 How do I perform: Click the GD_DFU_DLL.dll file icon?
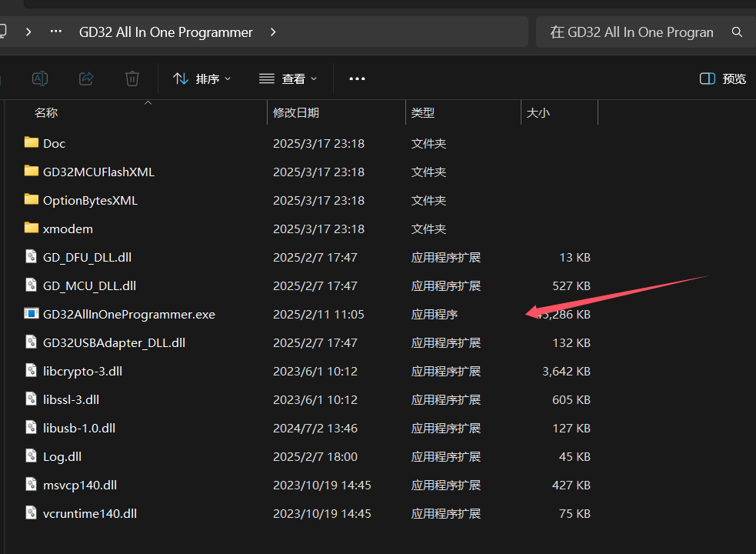[x=31, y=257]
